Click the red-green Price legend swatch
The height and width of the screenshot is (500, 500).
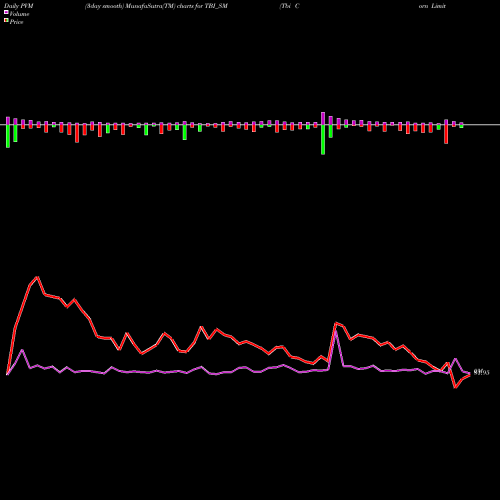pos(6,21)
